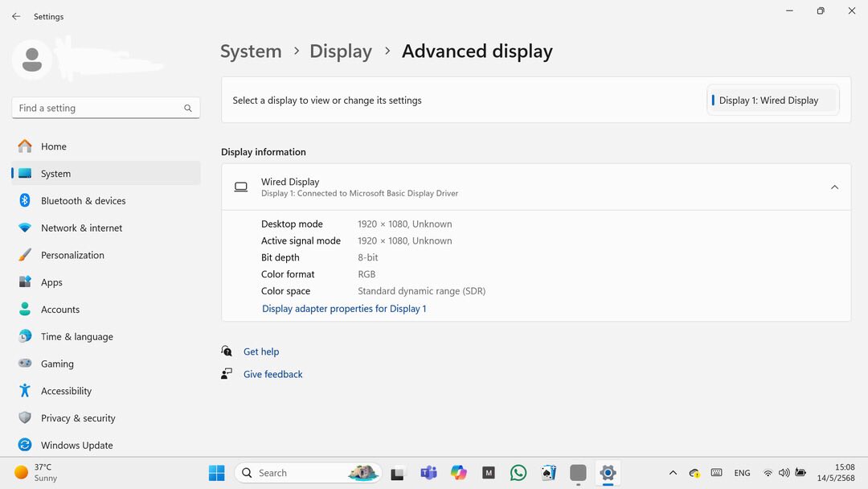The height and width of the screenshot is (489, 868).
Task: Open the Display 1: Wired Display dropdown
Action: coord(773,101)
